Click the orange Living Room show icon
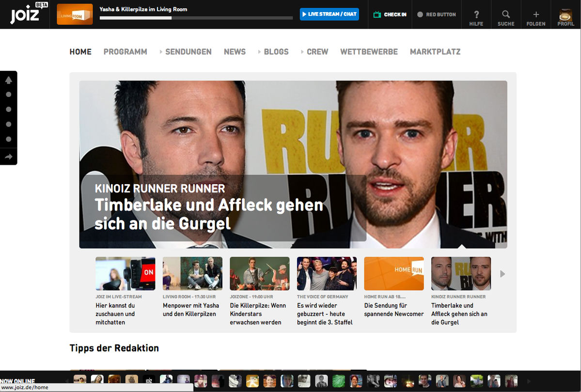Image resolution: width=581 pixels, height=392 pixels. pyautogui.click(x=75, y=15)
